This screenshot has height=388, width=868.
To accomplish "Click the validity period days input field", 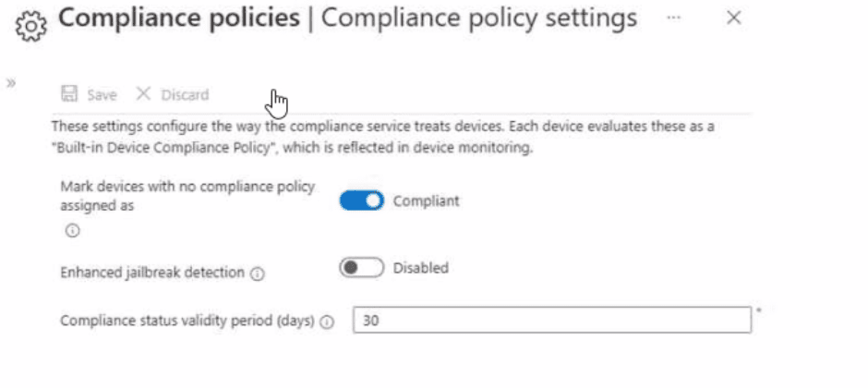I will [x=552, y=321].
